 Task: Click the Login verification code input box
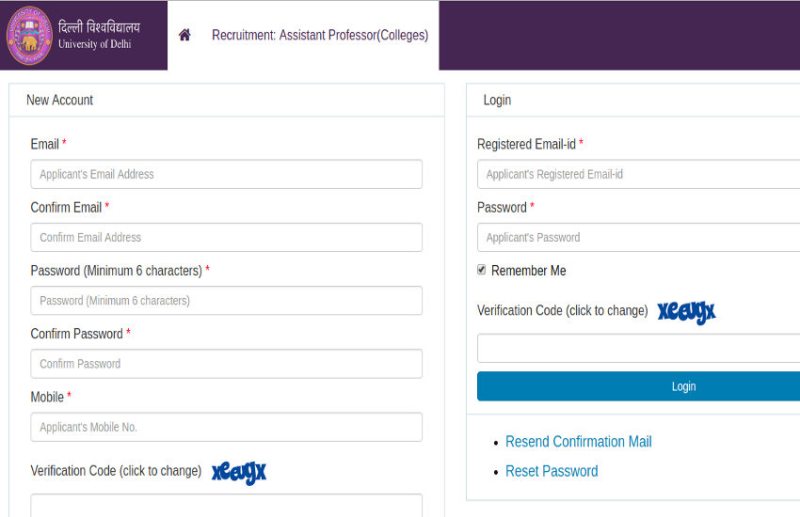640,348
